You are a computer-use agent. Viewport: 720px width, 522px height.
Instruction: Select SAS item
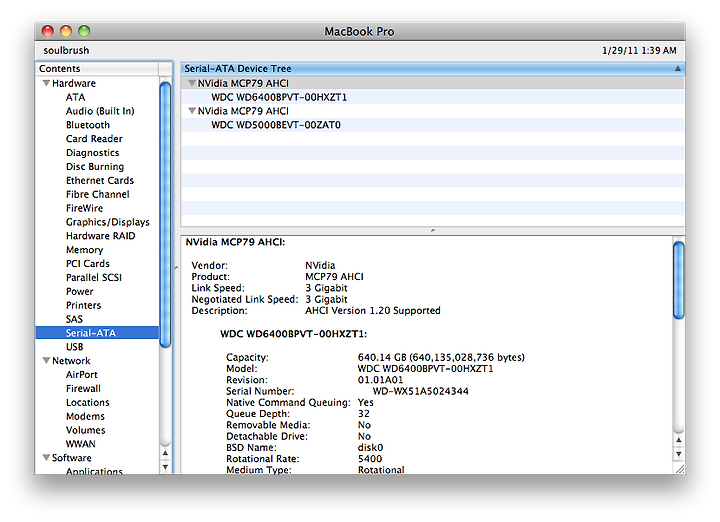pyautogui.click(x=74, y=319)
